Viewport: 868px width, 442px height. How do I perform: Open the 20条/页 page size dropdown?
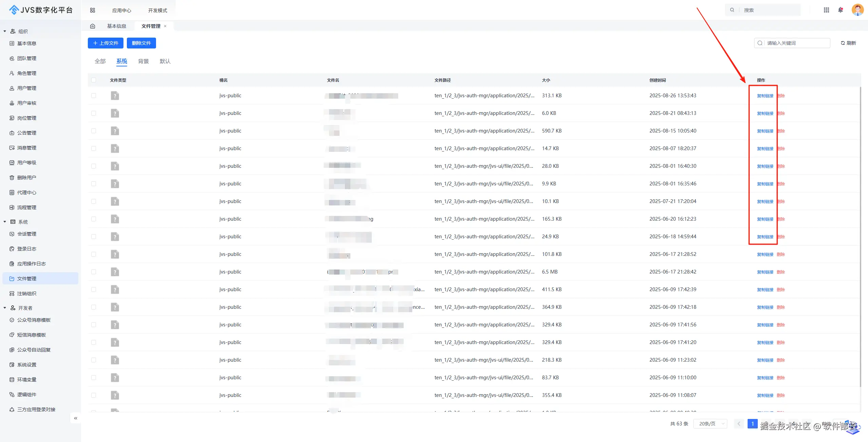point(710,424)
